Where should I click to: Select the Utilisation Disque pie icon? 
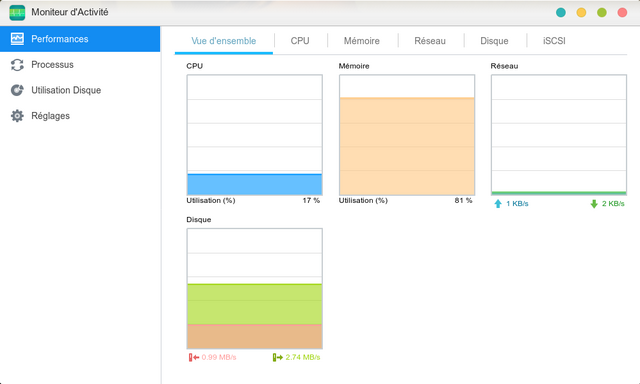[x=17, y=90]
